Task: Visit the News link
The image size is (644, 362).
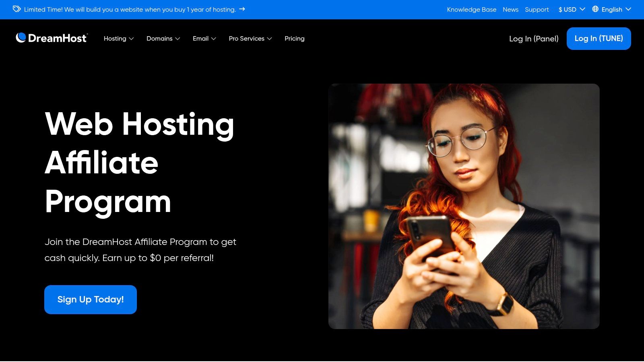Action: tap(510, 10)
